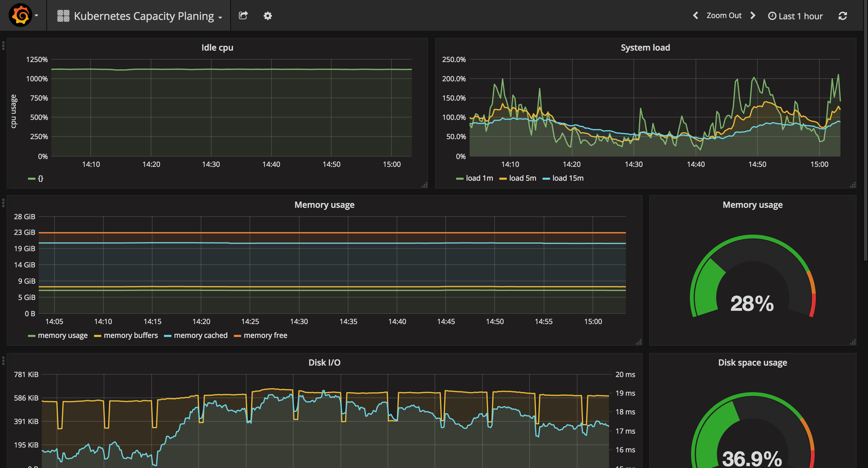Click the green load 1m color swatch

tap(460, 179)
